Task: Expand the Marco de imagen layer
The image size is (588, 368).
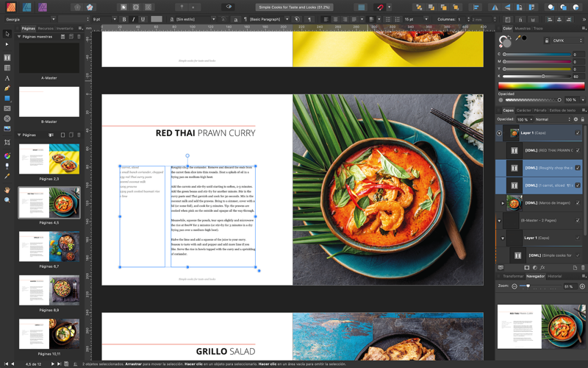Action: click(x=503, y=203)
